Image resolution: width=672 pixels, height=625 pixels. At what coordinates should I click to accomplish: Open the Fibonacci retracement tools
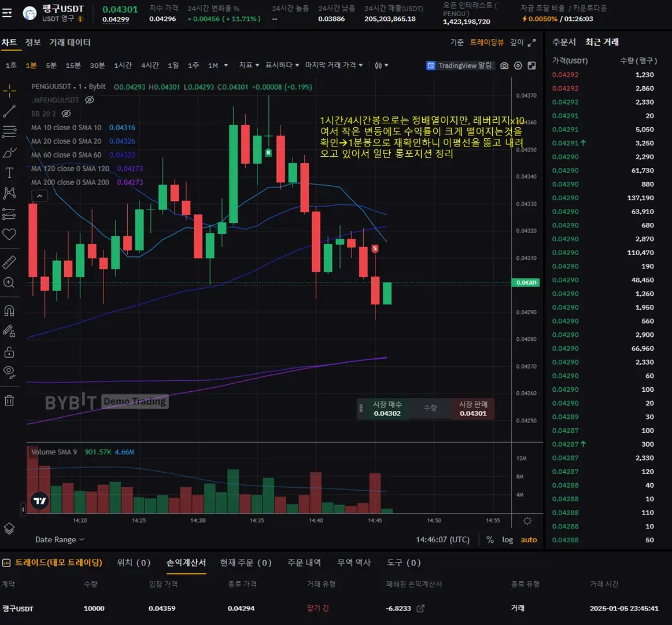[9, 131]
